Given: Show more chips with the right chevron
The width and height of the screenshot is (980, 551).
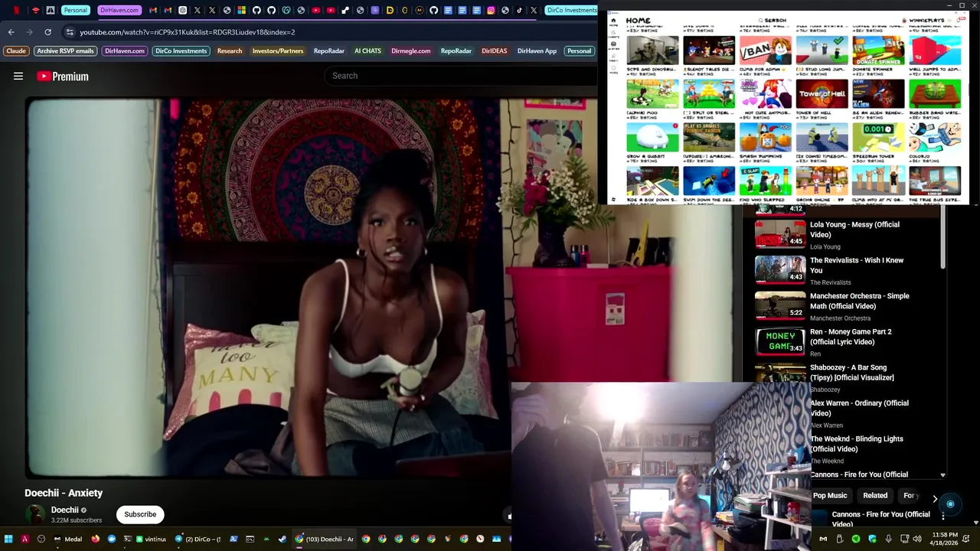Looking at the screenshot, I should point(935,498).
